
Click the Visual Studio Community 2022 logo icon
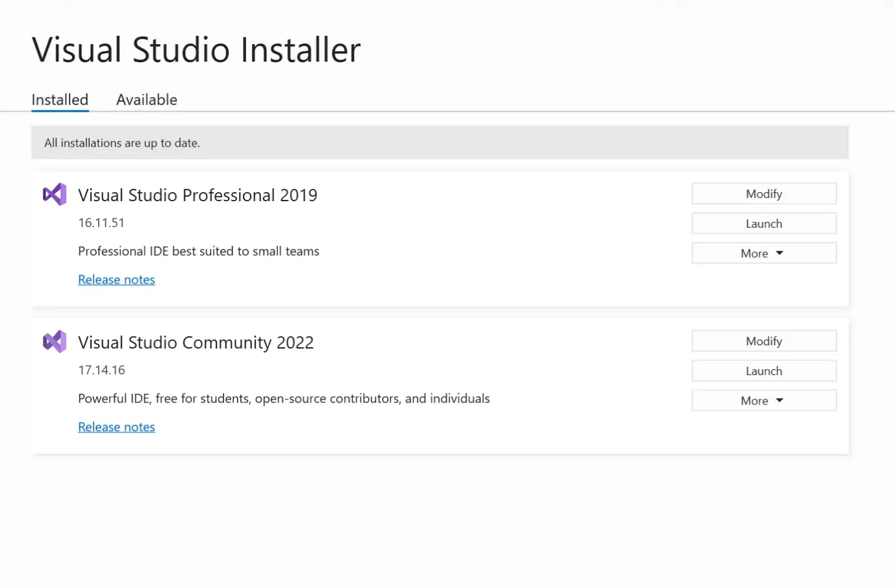tap(55, 341)
